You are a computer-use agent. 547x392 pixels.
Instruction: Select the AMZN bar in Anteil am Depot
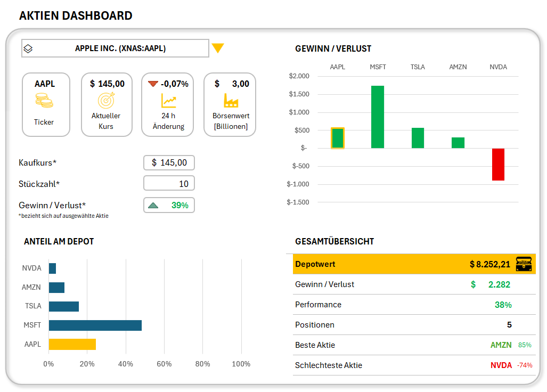(x=56, y=288)
